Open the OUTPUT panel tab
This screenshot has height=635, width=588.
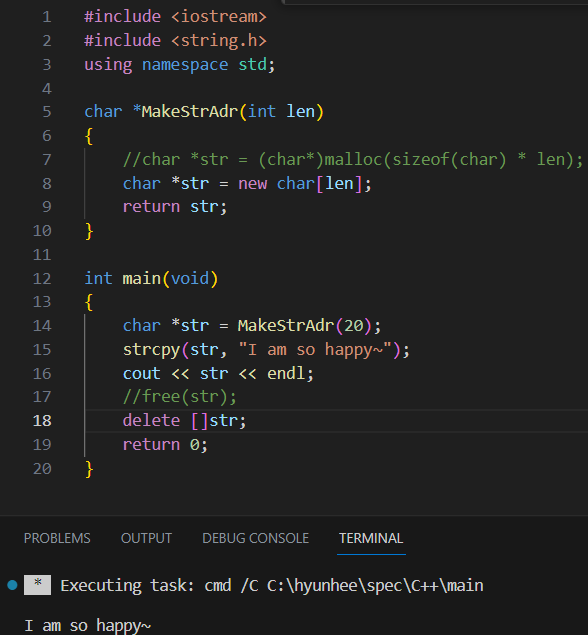[x=146, y=538]
